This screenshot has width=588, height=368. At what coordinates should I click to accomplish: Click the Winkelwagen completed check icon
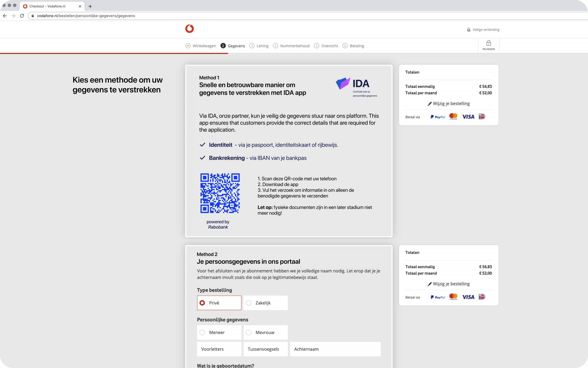click(188, 46)
